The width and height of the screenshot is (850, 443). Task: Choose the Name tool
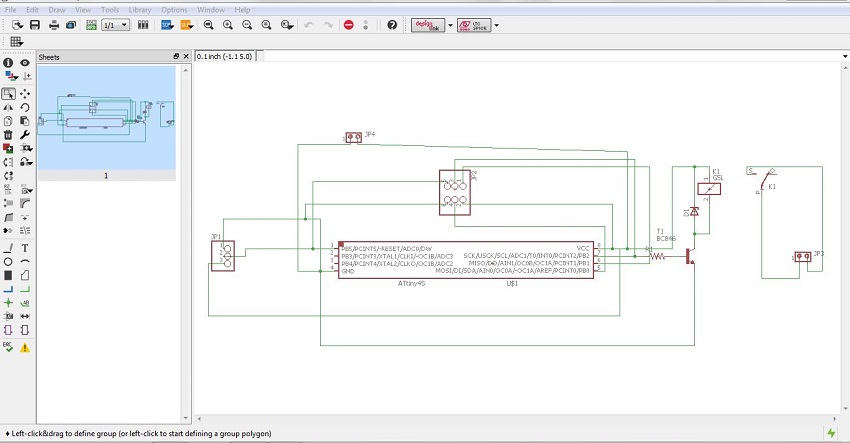point(8,189)
